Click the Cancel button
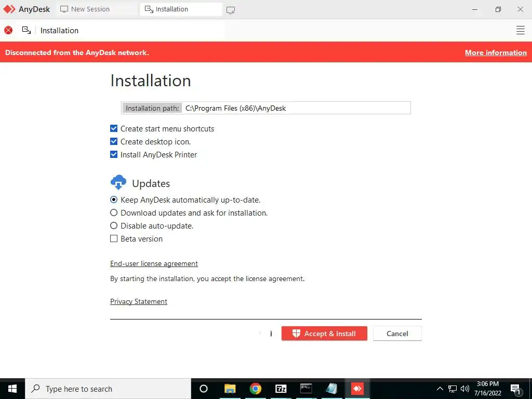The width and height of the screenshot is (532, 399). [x=397, y=334]
